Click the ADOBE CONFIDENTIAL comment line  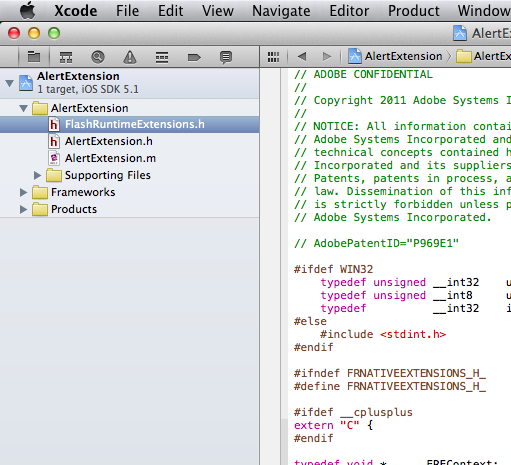pyautogui.click(x=363, y=74)
